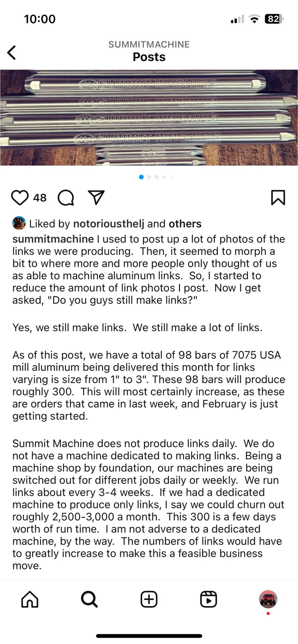Go to Home feed tab
The width and height of the screenshot is (298, 644).
30,599
